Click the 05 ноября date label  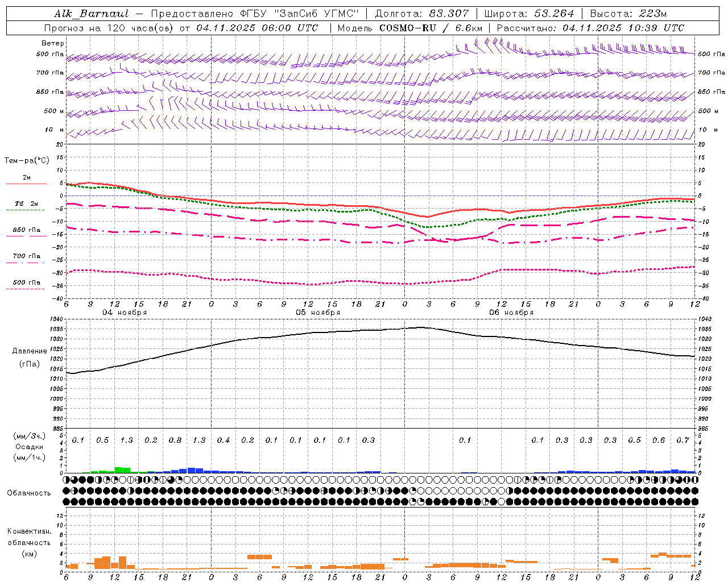point(318,313)
